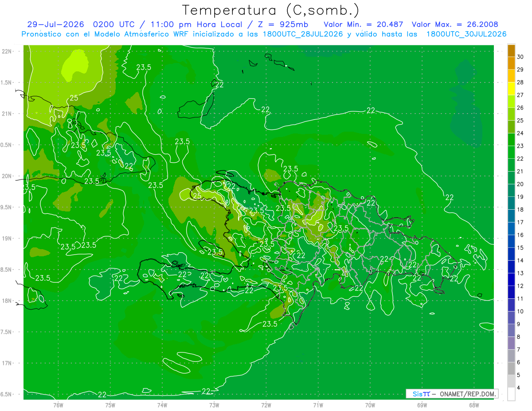Pick the dark blue legend swatch between 12 and 13
Screen dimensions: 532x411
pos(511,280)
